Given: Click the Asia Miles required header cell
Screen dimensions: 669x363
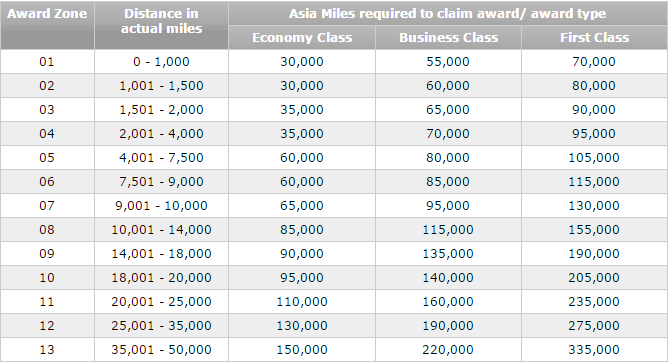Looking at the screenshot, I should pos(448,14).
